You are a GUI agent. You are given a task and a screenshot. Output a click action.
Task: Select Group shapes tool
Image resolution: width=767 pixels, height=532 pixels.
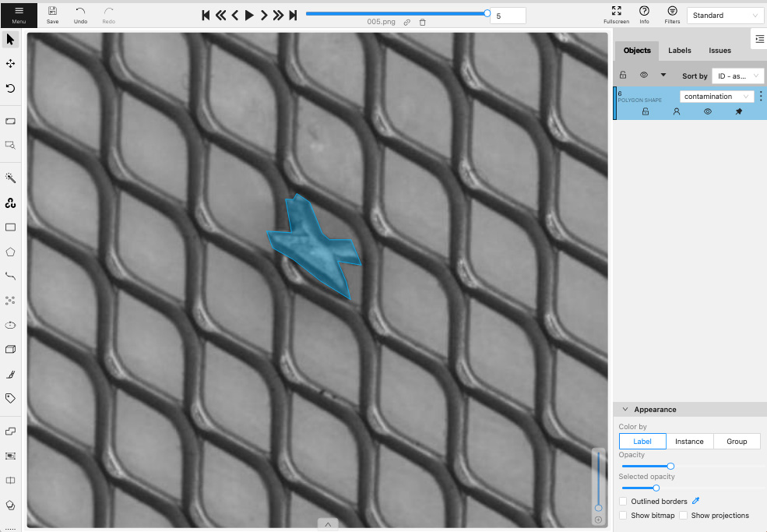pyautogui.click(x=10, y=456)
